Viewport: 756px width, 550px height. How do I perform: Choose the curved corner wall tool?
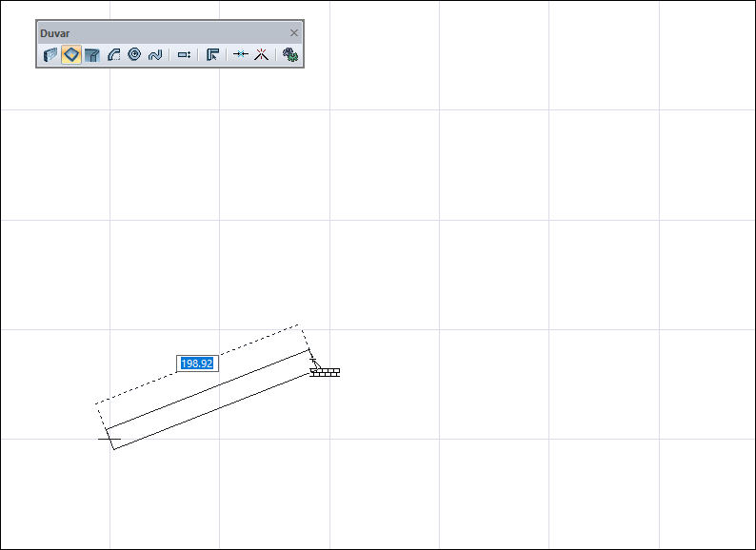[x=92, y=55]
